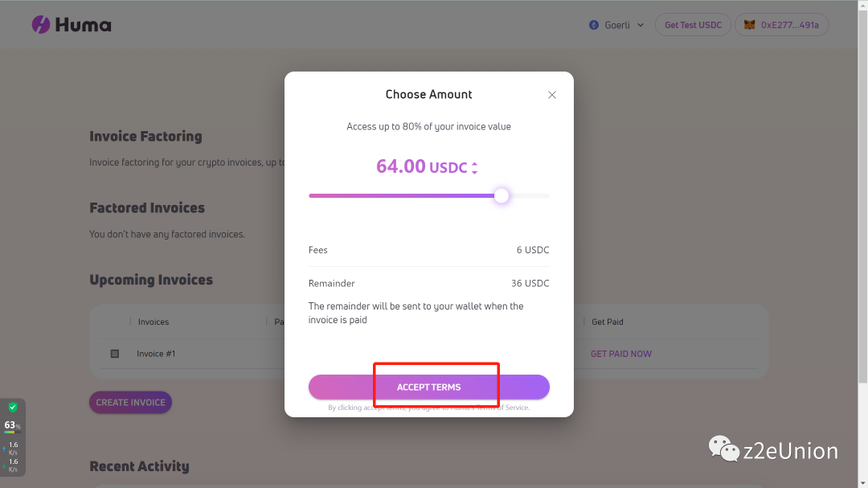Click the 63% indicator in floating widget
This screenshot has width=868, height=488.
[11, 424]
